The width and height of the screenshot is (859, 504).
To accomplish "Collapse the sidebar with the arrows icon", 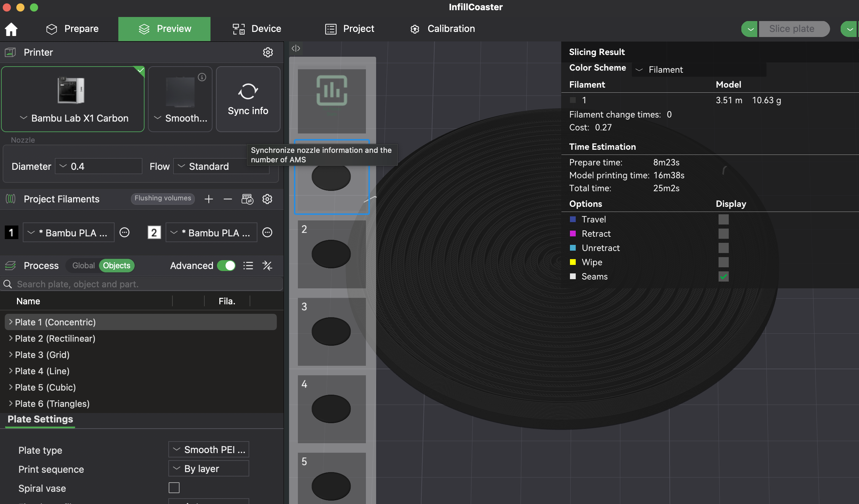I will coord(296,48).
